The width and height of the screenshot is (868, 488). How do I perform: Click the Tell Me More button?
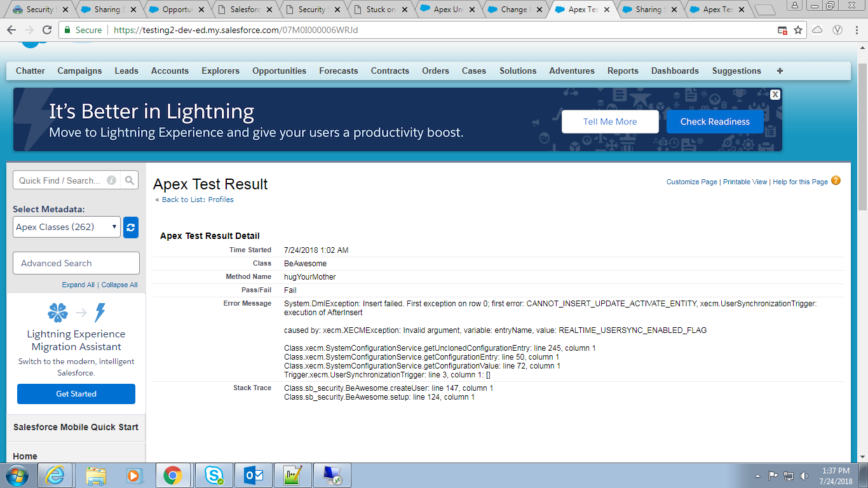[610, 121]
